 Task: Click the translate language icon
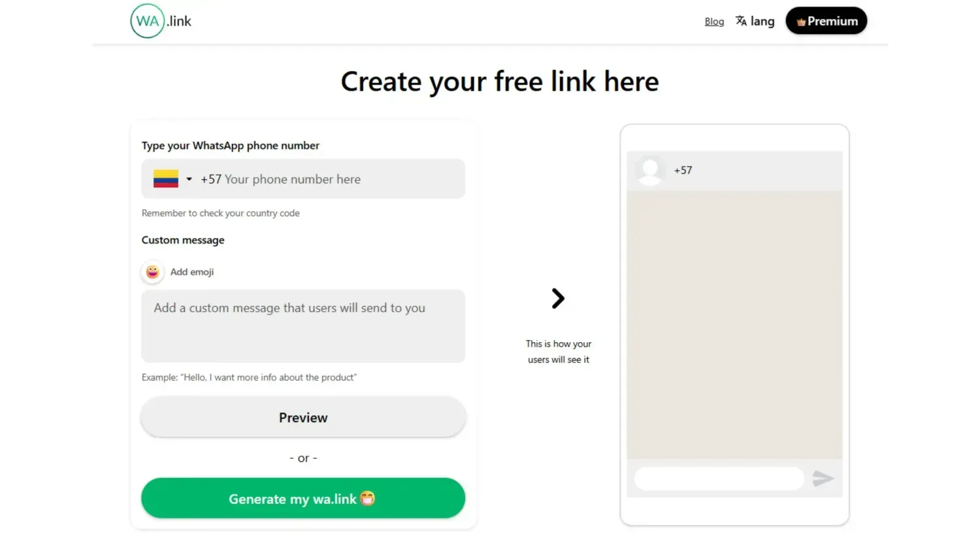click(741, 21)
